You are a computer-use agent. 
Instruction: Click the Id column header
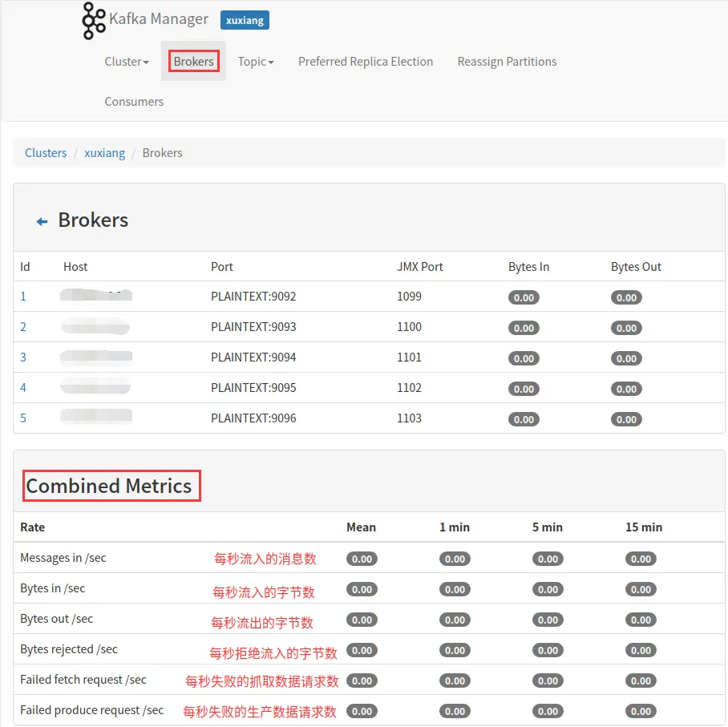pos(25,266)
